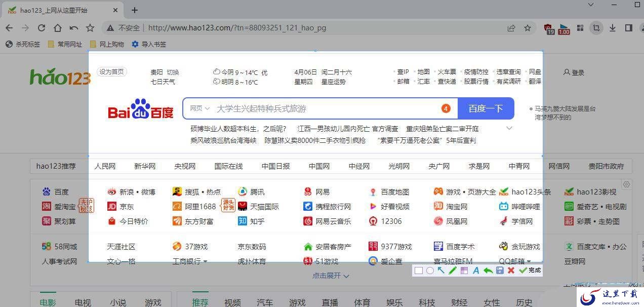Pick the green pencil drawing tool
The width and height of the screenshot is (644, 307).
pos(453,271)
